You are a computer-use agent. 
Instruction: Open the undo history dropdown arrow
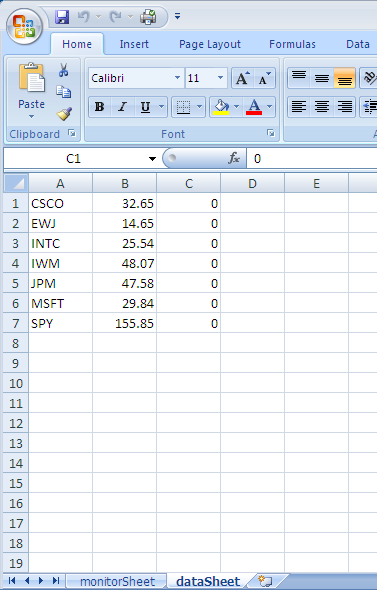point(98,17)
